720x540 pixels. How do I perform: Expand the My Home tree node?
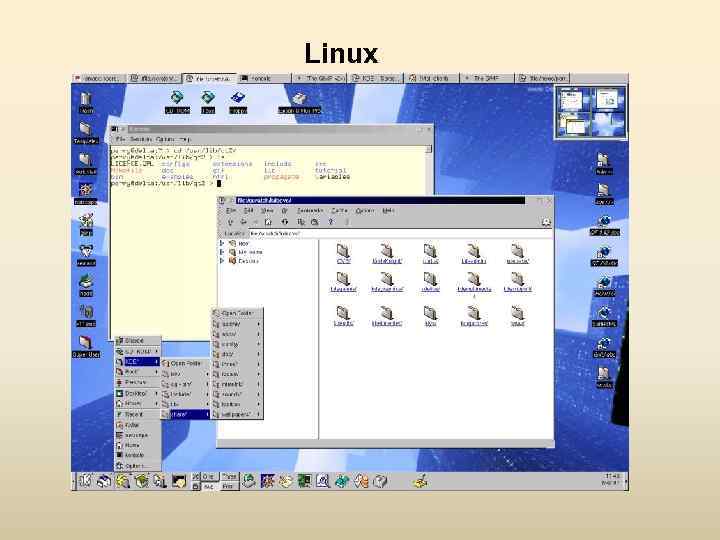point(222,252)
